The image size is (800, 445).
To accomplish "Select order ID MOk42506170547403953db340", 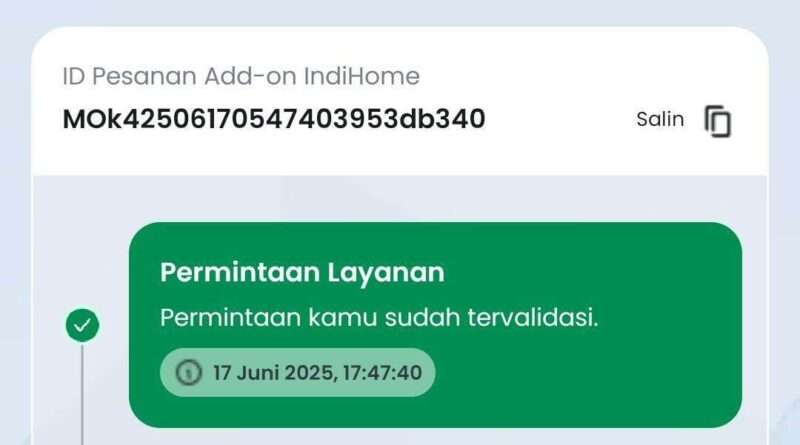I will tap(274, 119).
